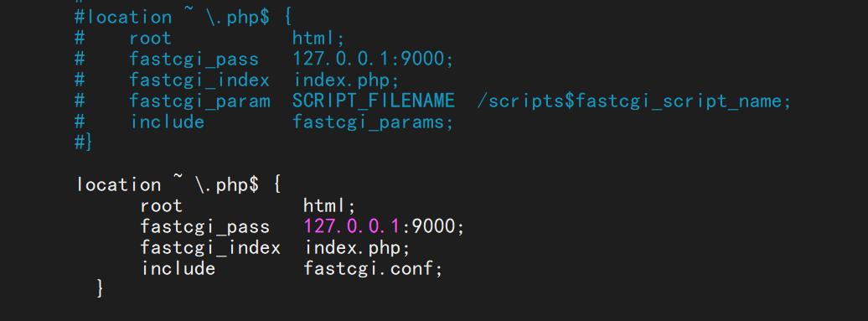Click the uncommented 'fastcgi_pass' directive

tap(204, 227)
